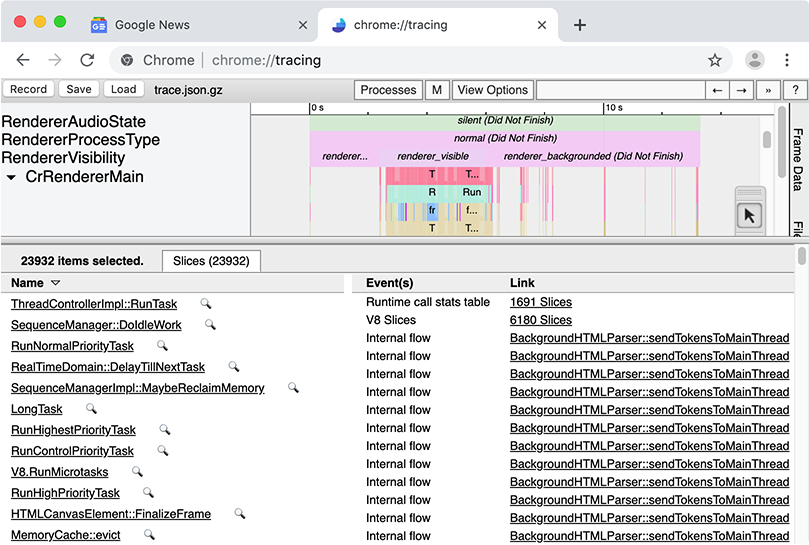Reload the chrome://tracing page
809x545 pixels.
pos(87,60)
